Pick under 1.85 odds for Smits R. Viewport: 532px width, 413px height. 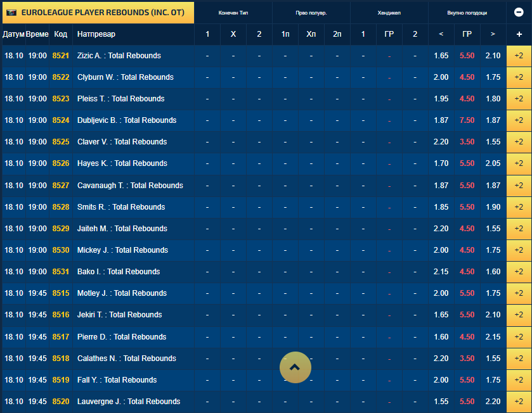441,207
